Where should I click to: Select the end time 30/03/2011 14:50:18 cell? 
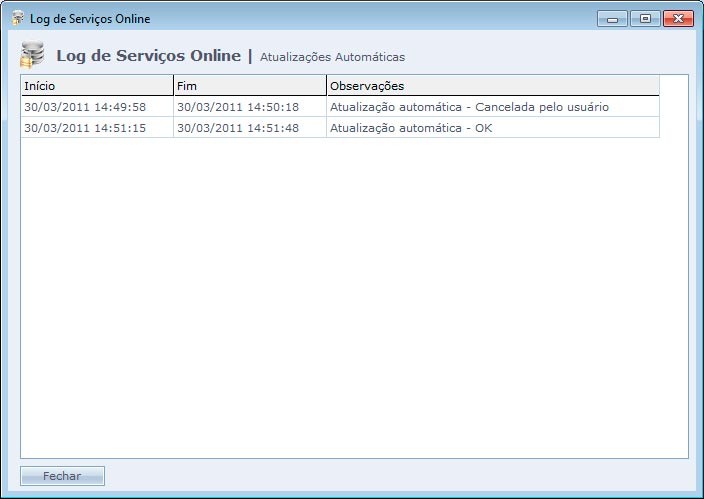coord(238,107)
